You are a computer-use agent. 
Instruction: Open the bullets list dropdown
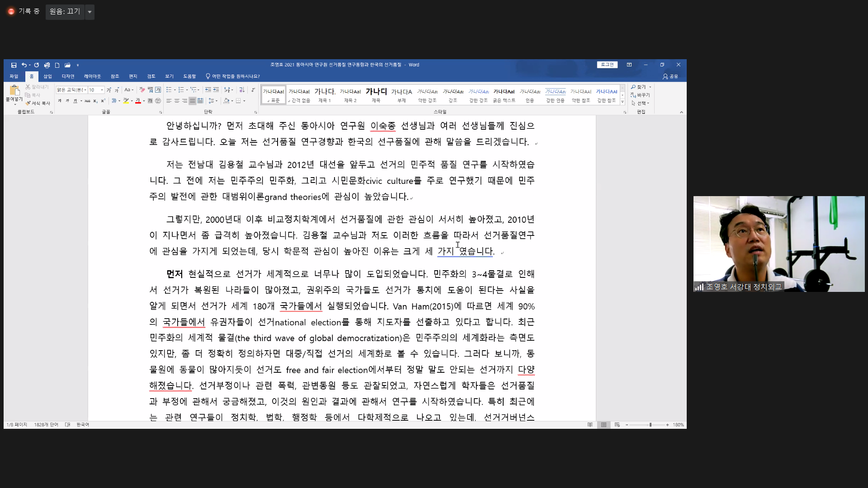coord(175,90)
